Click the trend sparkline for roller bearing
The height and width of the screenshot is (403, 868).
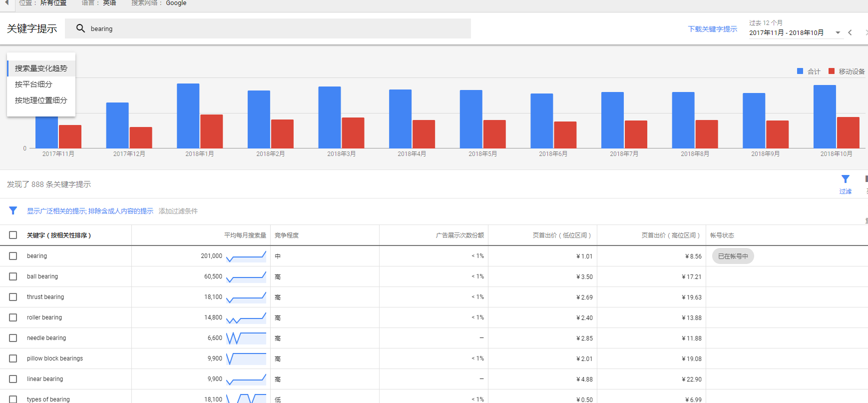point(246,318)
